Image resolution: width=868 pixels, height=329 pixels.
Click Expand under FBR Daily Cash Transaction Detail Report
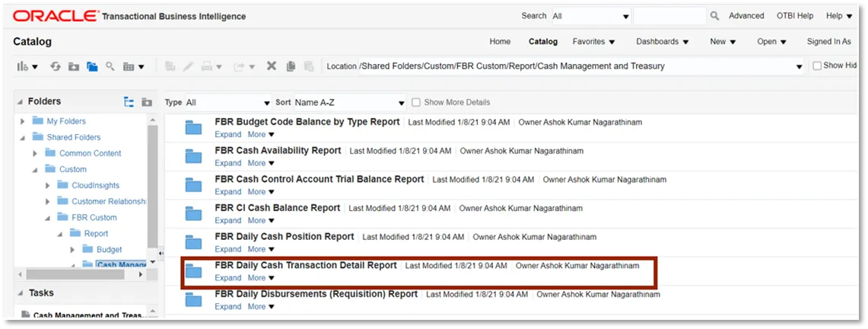(x=227, y=278)
